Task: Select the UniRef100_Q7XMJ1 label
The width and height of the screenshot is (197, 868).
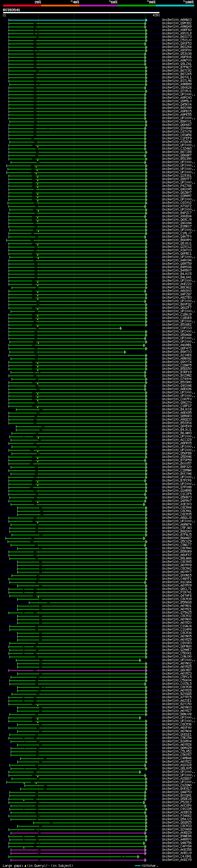Action: click(177, 91)
